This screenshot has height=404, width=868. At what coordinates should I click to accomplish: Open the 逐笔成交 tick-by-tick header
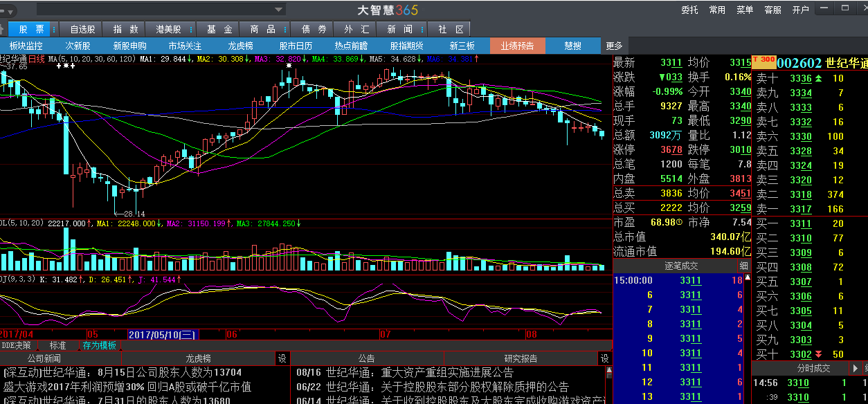681,266
